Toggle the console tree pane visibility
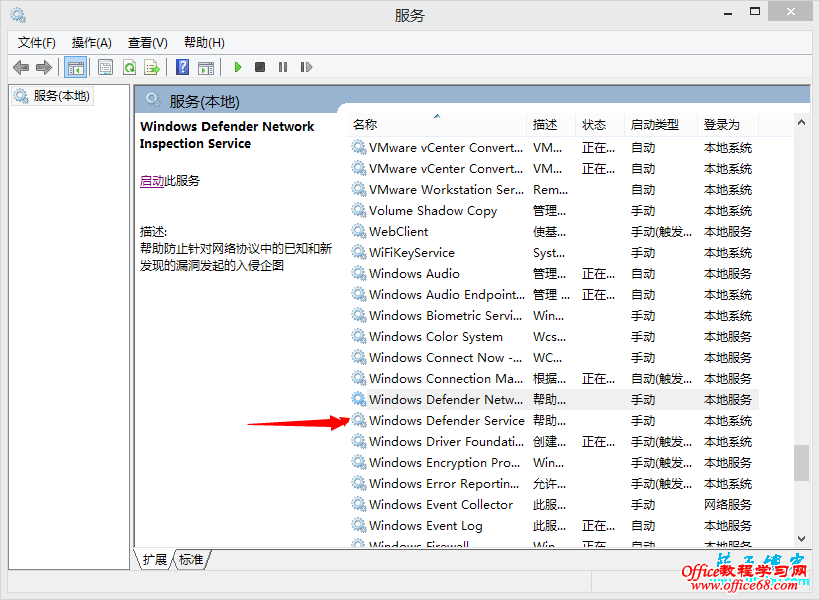Image resolution: width=820 pixels, height=600 pixels. click(75, 66)
